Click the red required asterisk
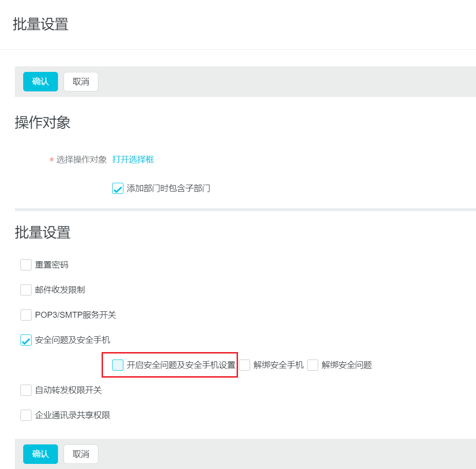This screenshot has width=476, height=469. [51, 160]
